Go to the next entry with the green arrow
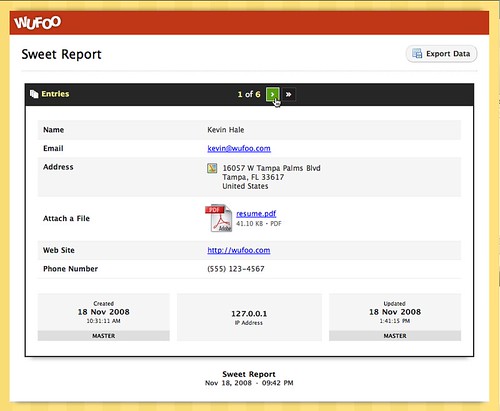 click(272, 94)
